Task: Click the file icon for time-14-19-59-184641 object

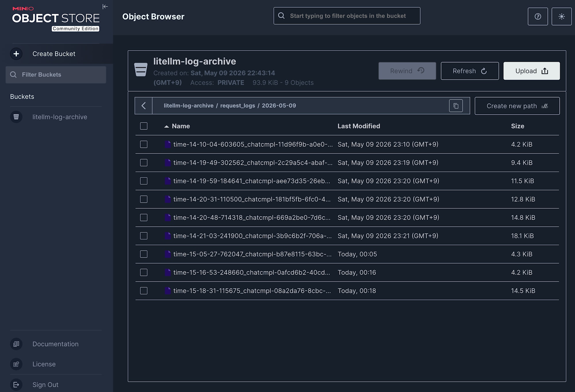Action: point(168,181)
